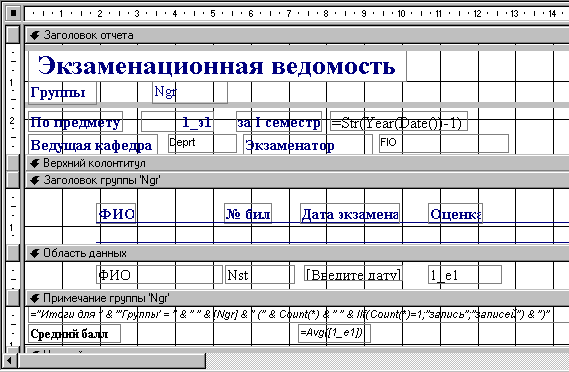This screenshot has height=372, width=569.
Task: Select the 'Примечание группы Ngr' section bar
Action: 297,298
